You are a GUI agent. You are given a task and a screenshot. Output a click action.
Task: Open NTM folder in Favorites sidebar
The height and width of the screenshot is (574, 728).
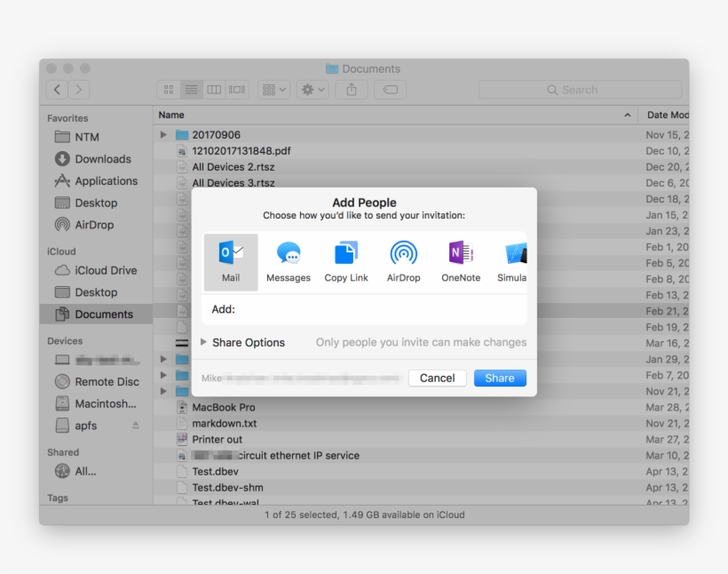point(96,137)
